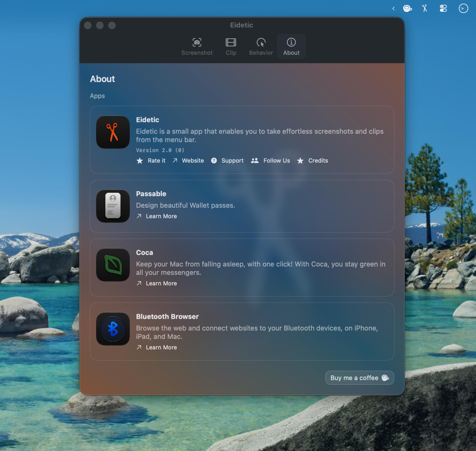Click the Bluetooth Browser title
476x451 pixels.
click(167, 316)
